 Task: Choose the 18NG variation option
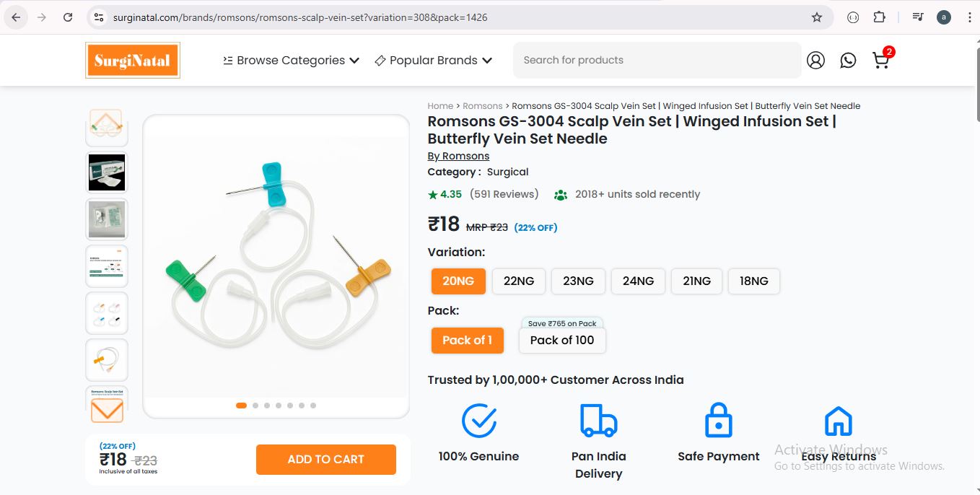(753, 281)
